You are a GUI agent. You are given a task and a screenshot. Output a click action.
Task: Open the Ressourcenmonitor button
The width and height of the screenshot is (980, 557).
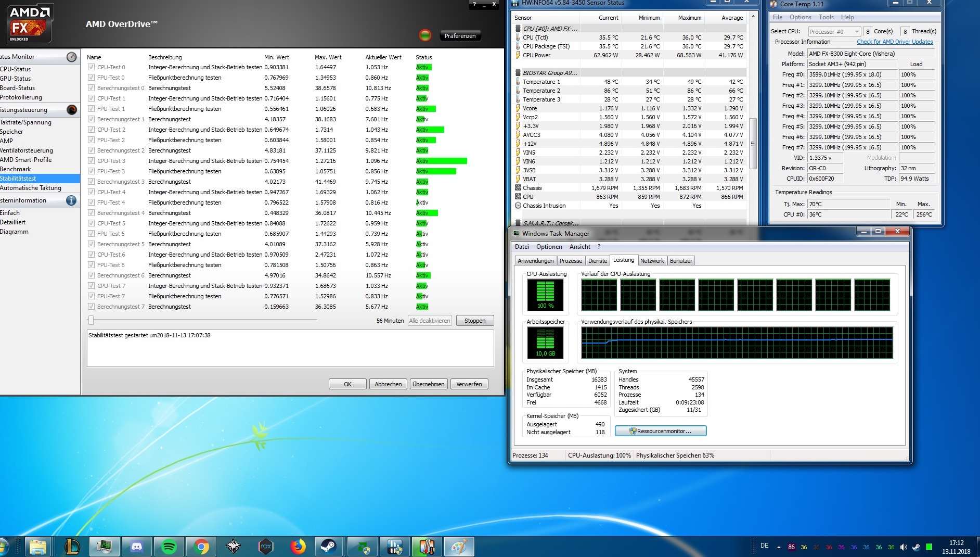click(661, 431)
